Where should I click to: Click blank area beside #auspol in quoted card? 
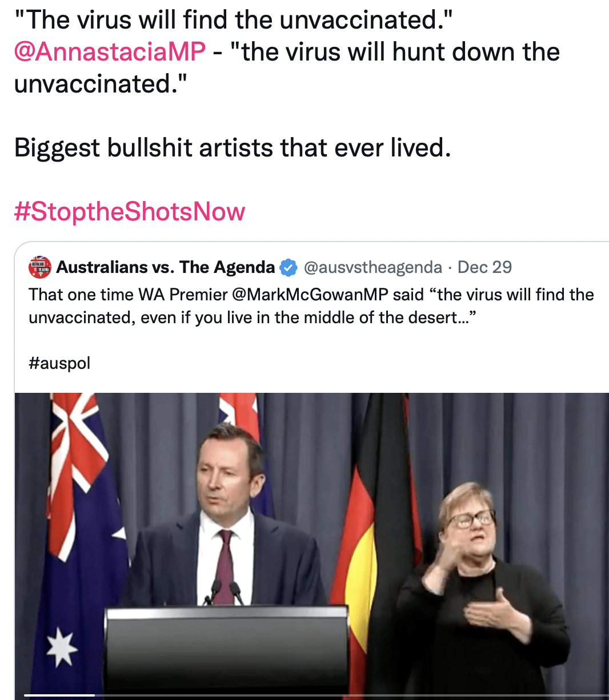pyautogui.click(x=343, y=363)
